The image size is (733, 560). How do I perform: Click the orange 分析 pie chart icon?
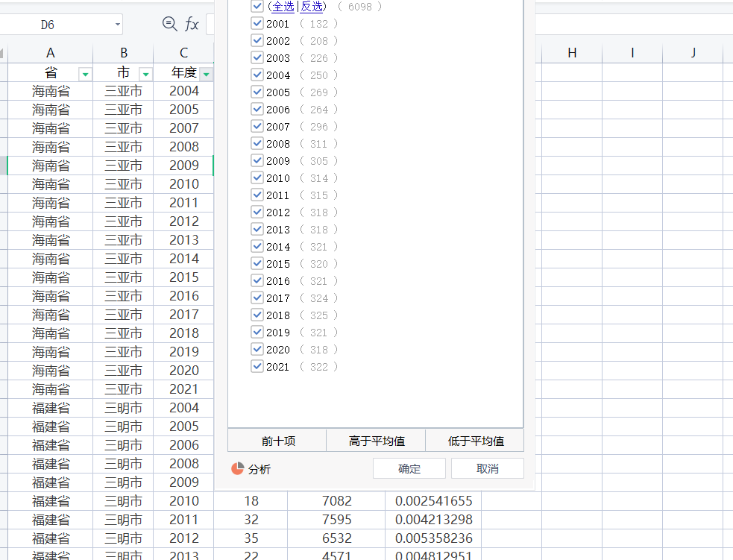pos(237,468)
